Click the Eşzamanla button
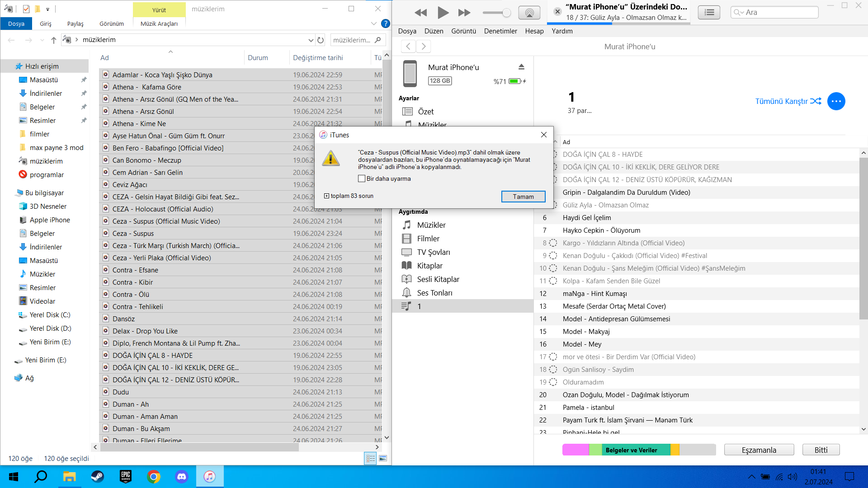The height and width of the screenshot is (488, 868). [759, 450]
